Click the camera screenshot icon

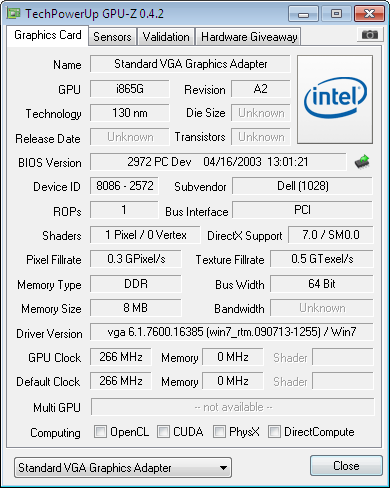369,35
